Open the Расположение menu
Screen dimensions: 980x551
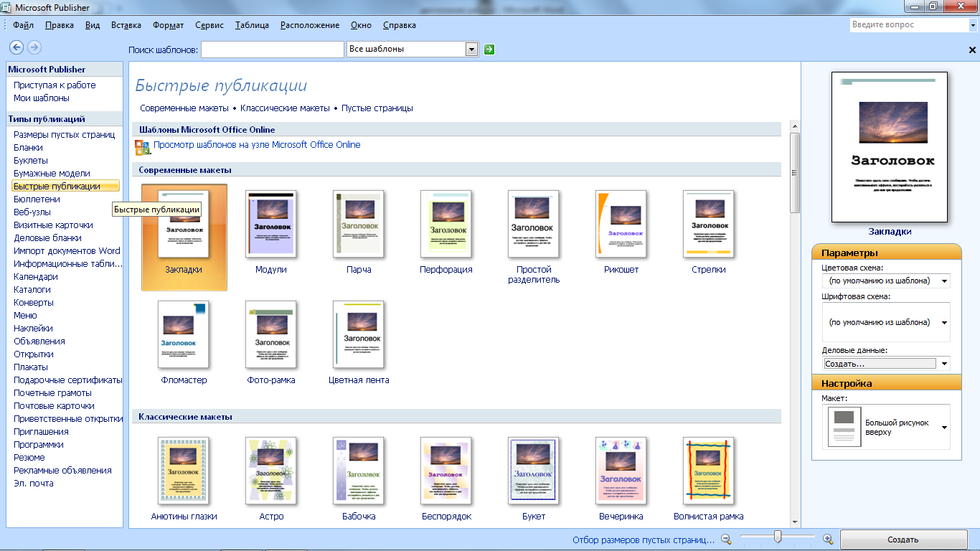pos(310,25)
